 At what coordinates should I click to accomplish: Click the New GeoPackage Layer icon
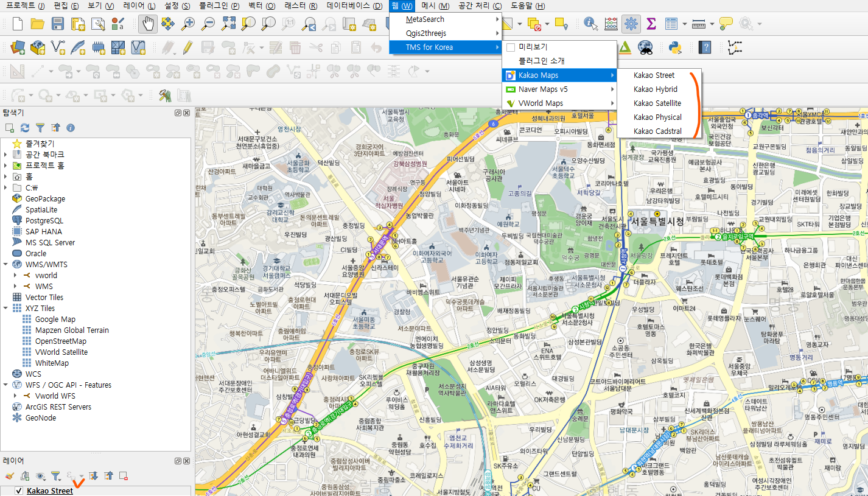pos(38,46)
